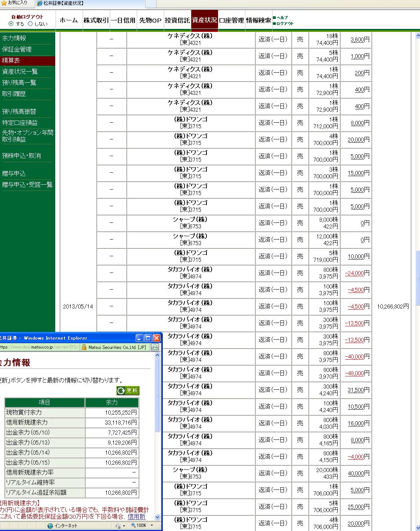Open the 株式取引 menu tab
420x531 pixels.
[x=96, y=20]
